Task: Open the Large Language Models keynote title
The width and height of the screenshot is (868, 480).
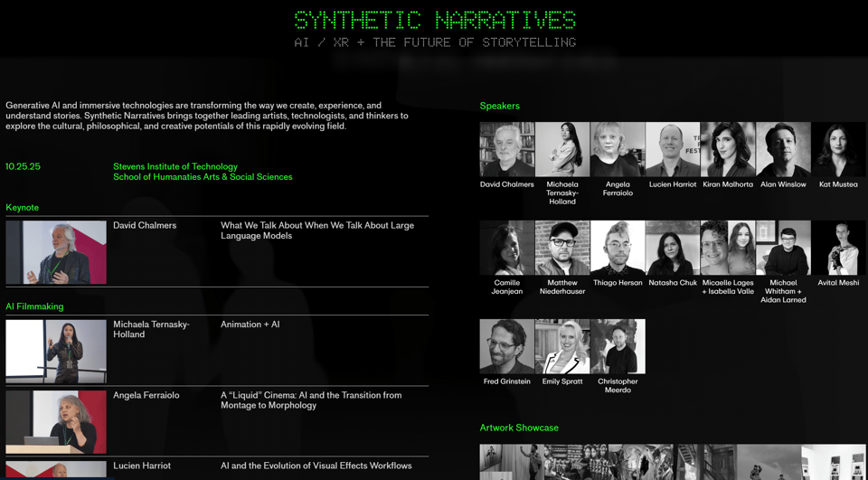Action: [316, 231]
